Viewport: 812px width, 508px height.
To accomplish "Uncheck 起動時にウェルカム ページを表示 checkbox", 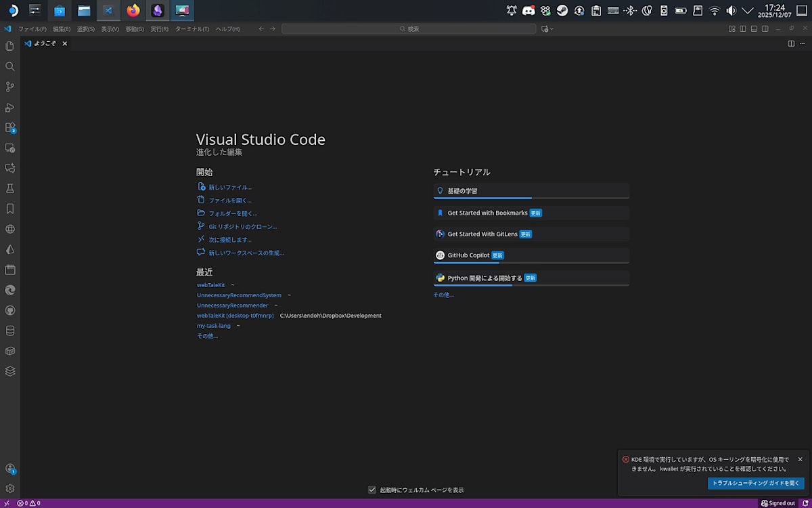I will click(x=372, y=490).
